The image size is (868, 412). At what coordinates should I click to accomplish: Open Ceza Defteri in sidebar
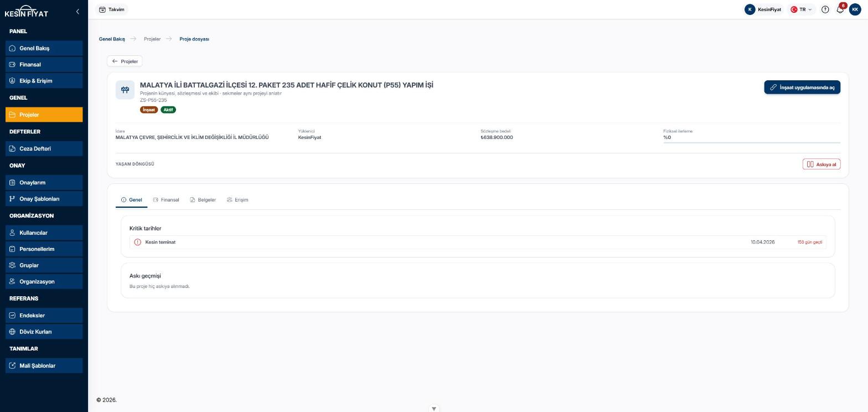tap(44, 148)
